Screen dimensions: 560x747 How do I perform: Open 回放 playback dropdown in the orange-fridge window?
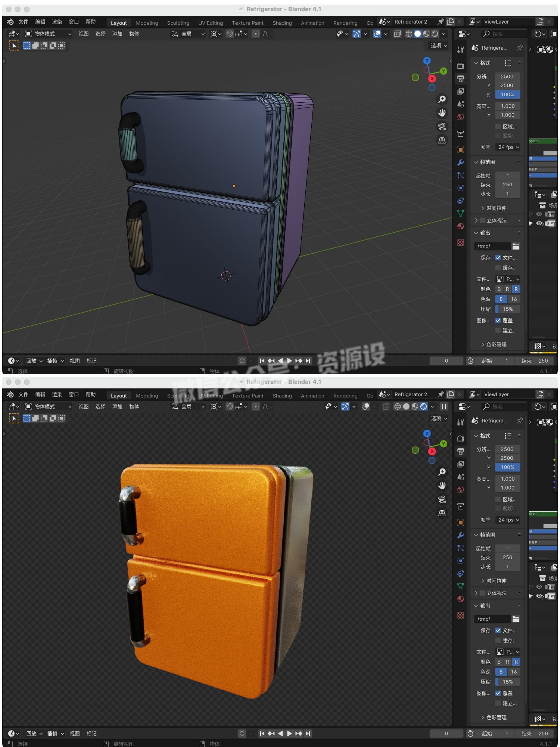(x=34, y=734)
